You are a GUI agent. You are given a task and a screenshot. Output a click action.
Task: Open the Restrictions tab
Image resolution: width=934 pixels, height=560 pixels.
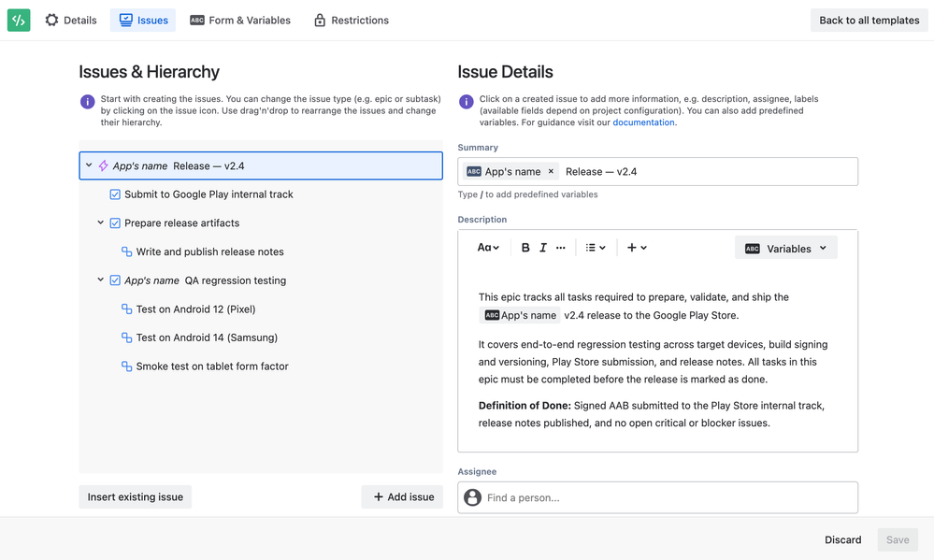[x=352, y=21]
